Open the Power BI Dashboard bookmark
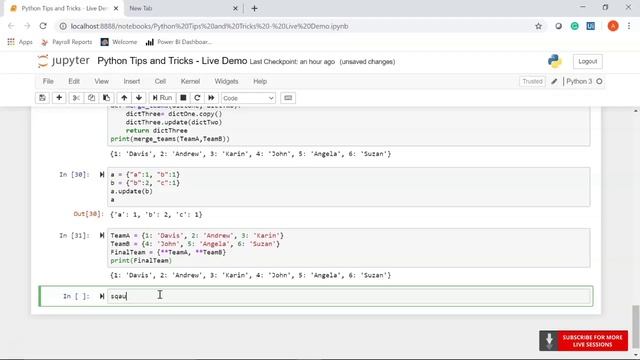Image resolution: width=640 pixels, height=360 pixels. coord(178,42)
